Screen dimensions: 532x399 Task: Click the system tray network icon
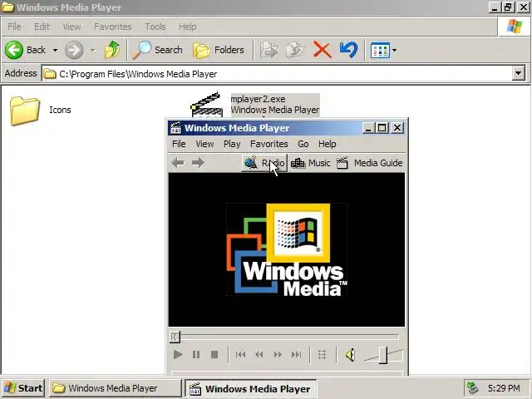point(473,388)
